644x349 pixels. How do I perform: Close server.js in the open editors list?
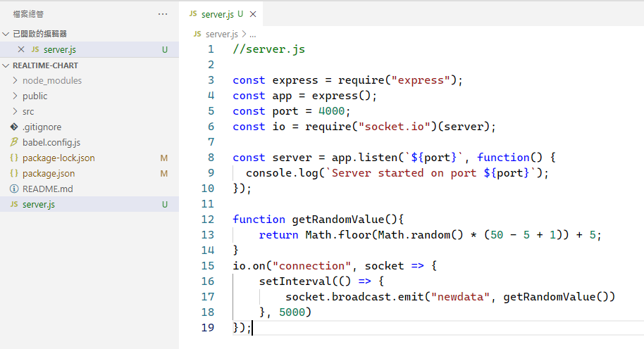click(20, 49)
